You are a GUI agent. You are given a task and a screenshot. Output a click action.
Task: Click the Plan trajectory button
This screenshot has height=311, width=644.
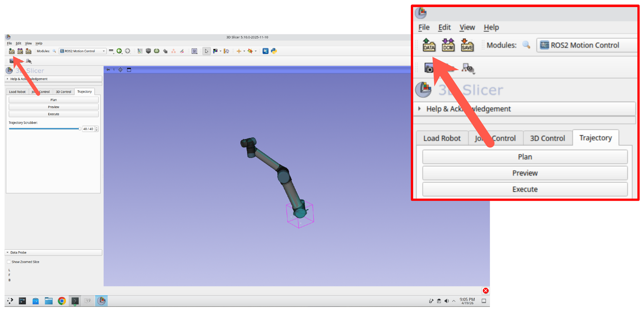click(53, 100)
